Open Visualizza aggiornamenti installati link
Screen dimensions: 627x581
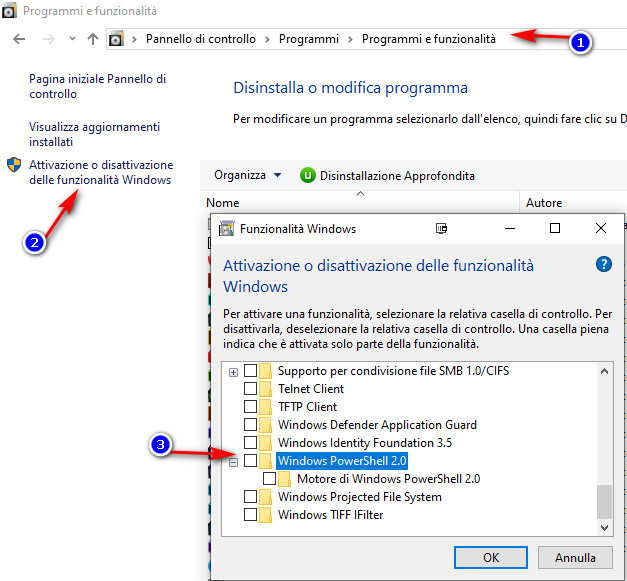coord(94,134)
